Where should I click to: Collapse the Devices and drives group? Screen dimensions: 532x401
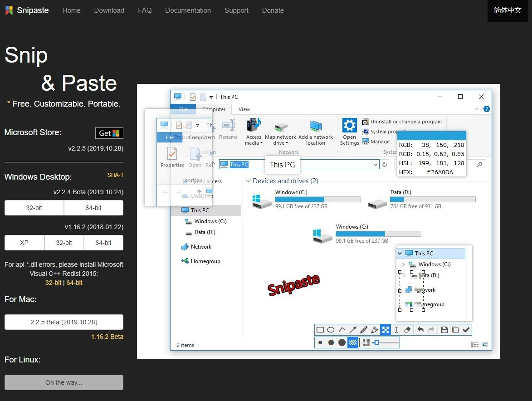coord(248,181)
